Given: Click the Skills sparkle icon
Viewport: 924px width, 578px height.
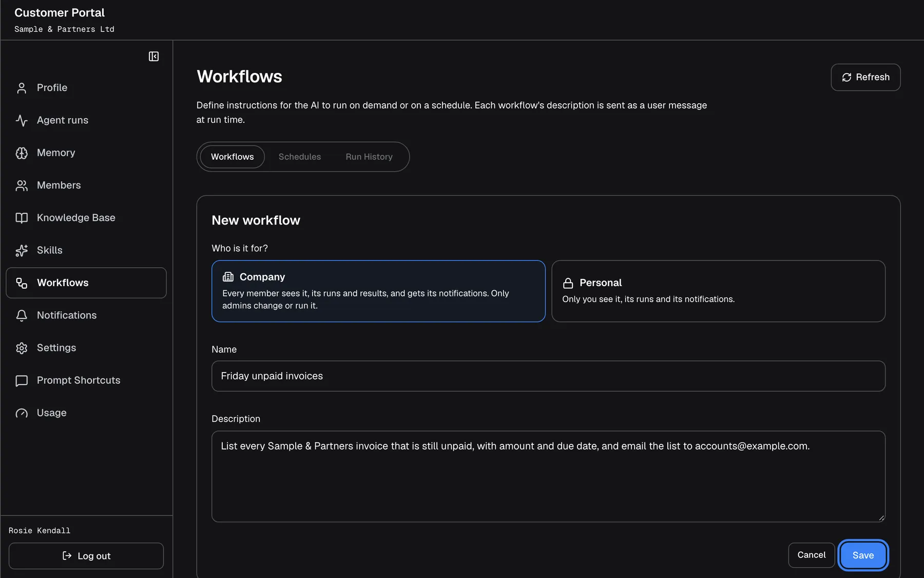Looking at the screenshot, I should pyautogui.click(x=22, y=250).
